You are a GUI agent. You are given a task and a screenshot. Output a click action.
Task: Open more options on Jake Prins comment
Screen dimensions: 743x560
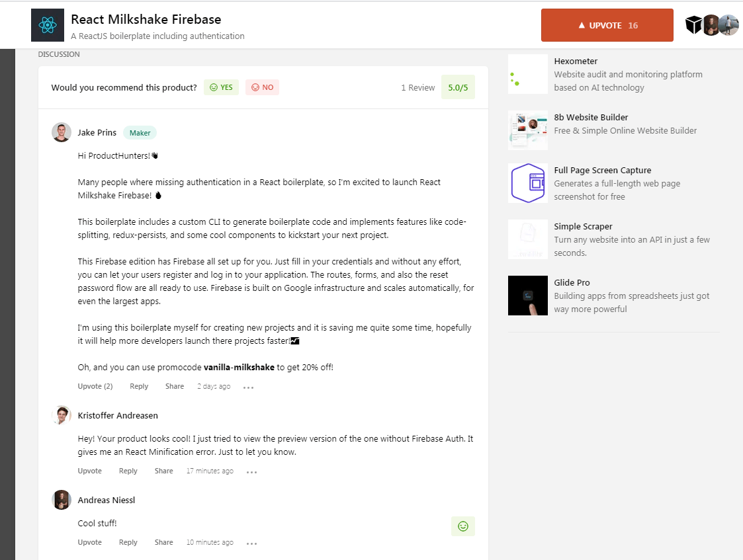click(x=248, y=387)
